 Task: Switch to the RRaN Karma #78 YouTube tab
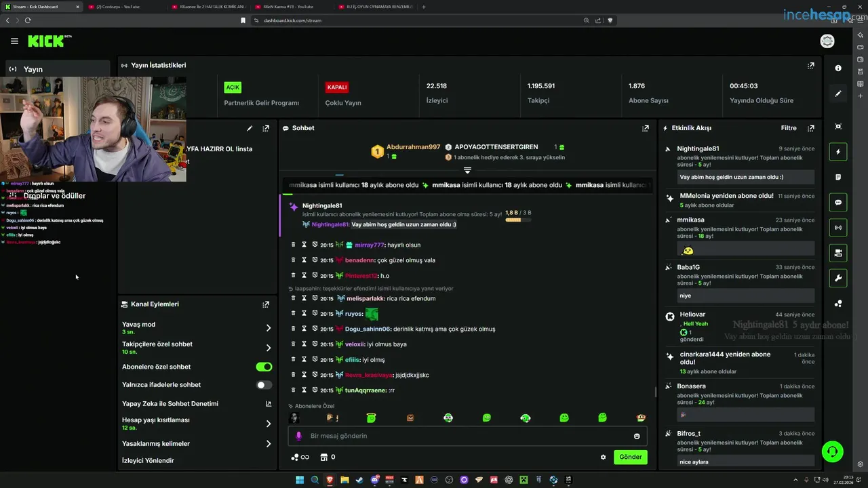pos(292,7)
